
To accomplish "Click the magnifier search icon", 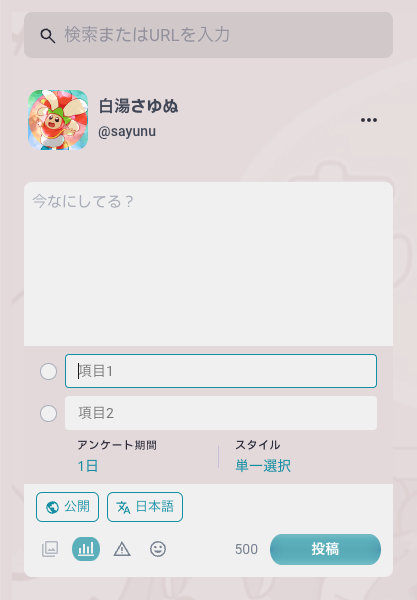I will point(48,36).
